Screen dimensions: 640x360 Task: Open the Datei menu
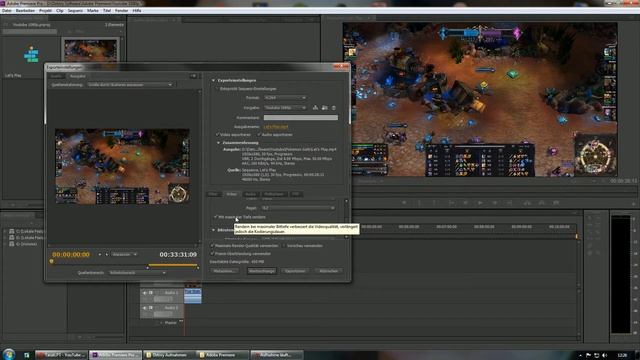(x=7, y=11)
